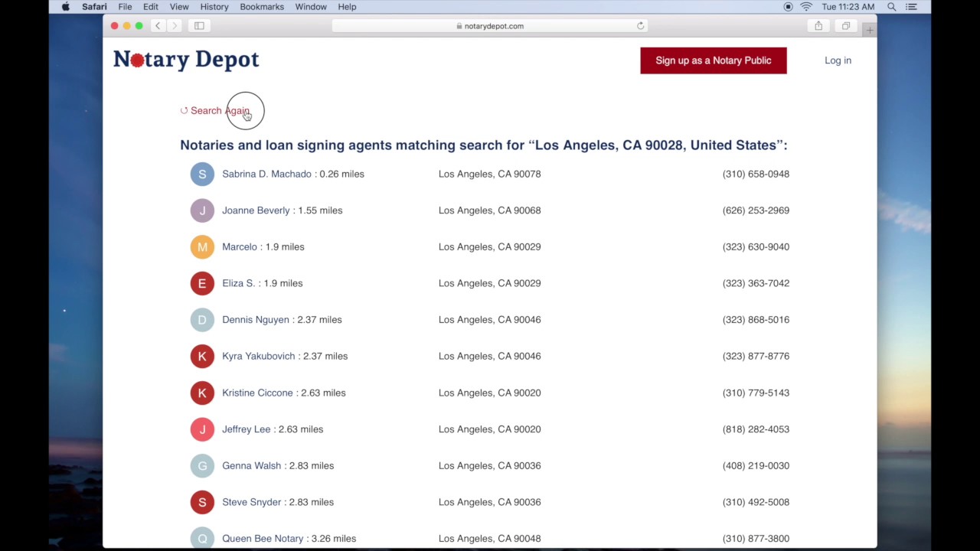Click the Notary Depot logo
This screenshot has height=551, width=980.
click(x=186, y=60)
